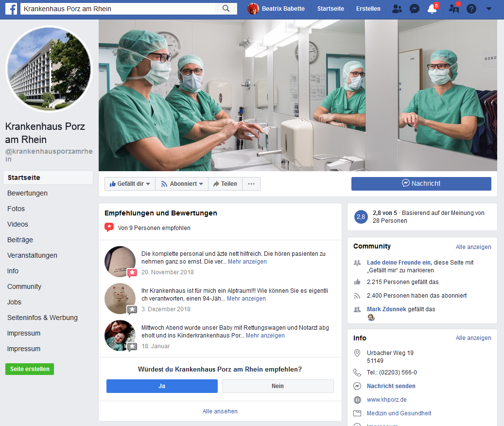Open Community in the sidebar
Image resolution: width=504 pixels, height=426 pixels.
(x=24, y=286)
